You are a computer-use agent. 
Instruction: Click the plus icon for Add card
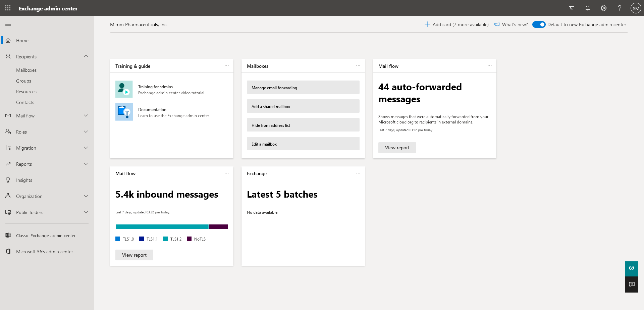tap(427, 24)
